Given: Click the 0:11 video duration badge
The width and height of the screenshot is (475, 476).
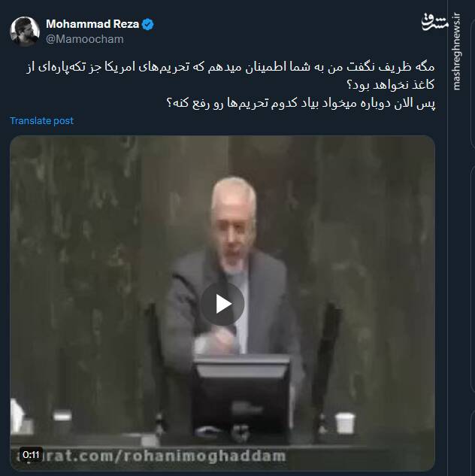Looking at the screenshot, I should click(x=32, y=455).
